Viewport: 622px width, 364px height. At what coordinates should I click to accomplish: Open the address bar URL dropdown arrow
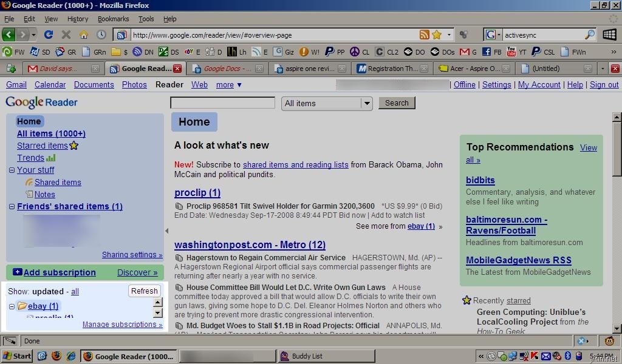[449, 35]
